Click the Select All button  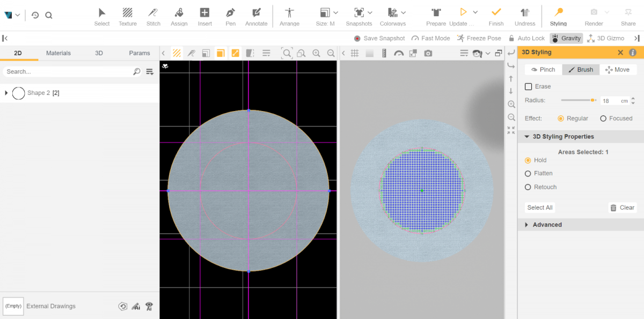(x=539, y=207)
